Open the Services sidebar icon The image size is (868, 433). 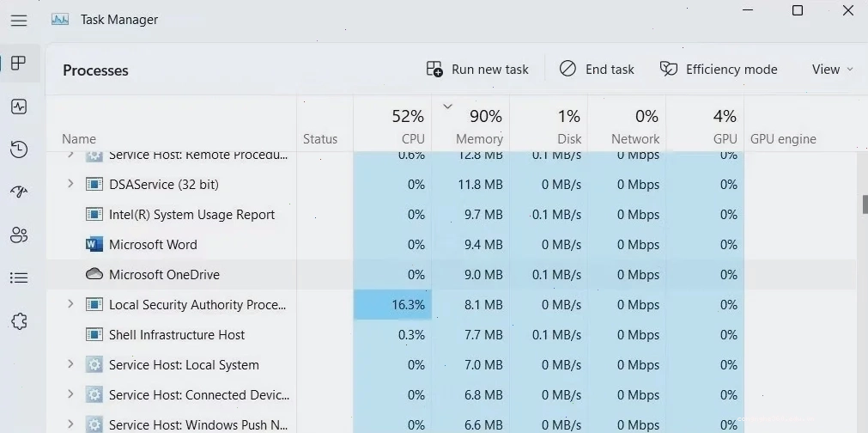tap(19, 321)
